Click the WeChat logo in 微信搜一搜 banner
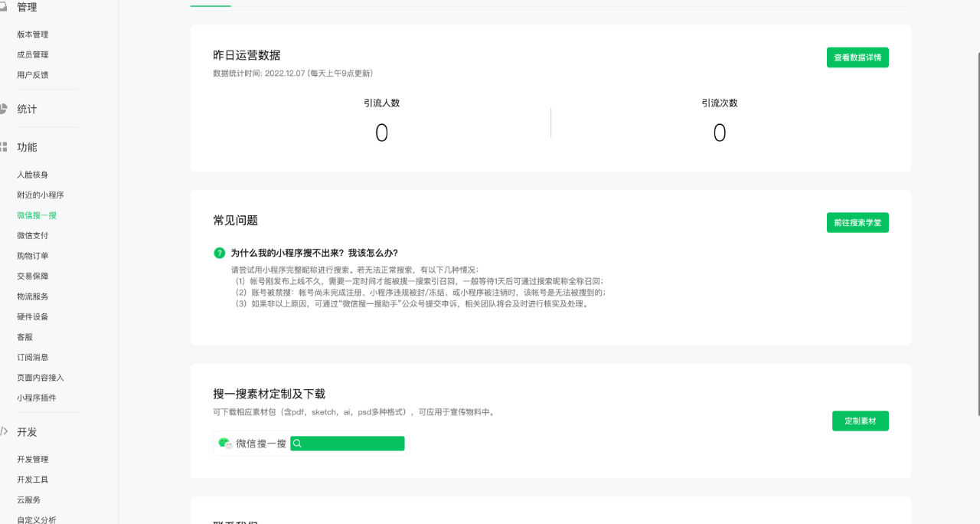This screenshot has width=980, height=524. point(225,443)
